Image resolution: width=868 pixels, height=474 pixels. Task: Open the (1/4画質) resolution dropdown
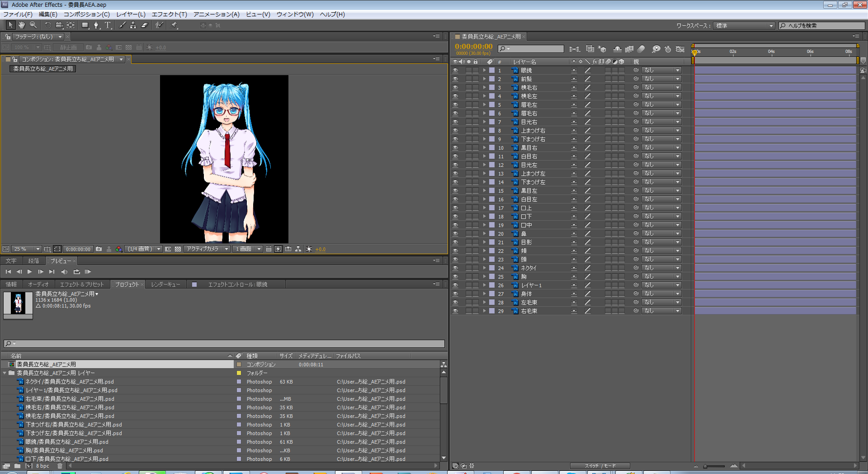tap(144, 249)
